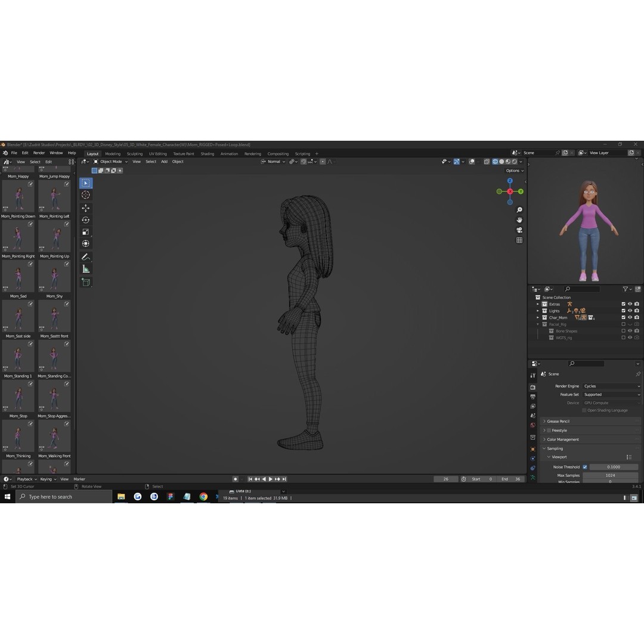This screenshot has width=644, height=644.
Task: Jump to the timeline start frame button
Action: pos(250,479)
